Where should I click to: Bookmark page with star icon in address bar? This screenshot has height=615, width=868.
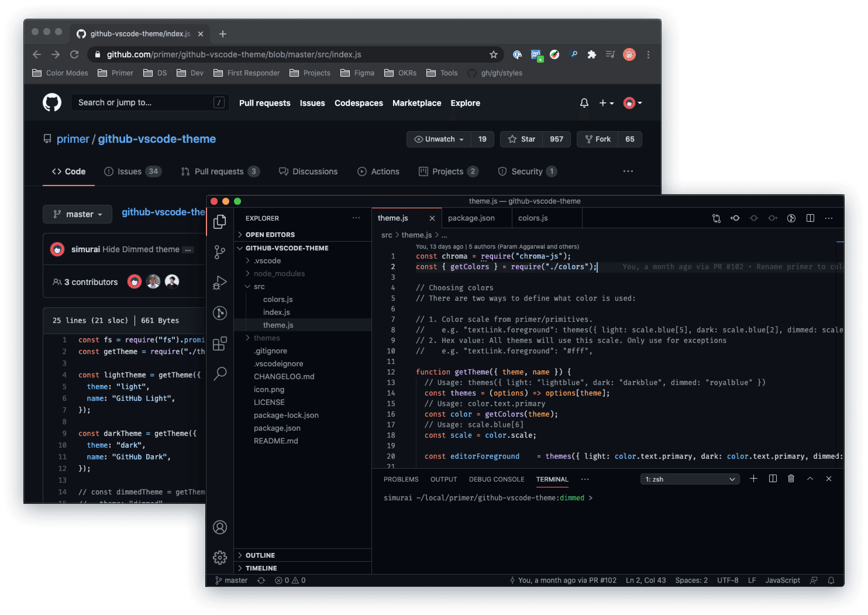[x=493, y=55]
